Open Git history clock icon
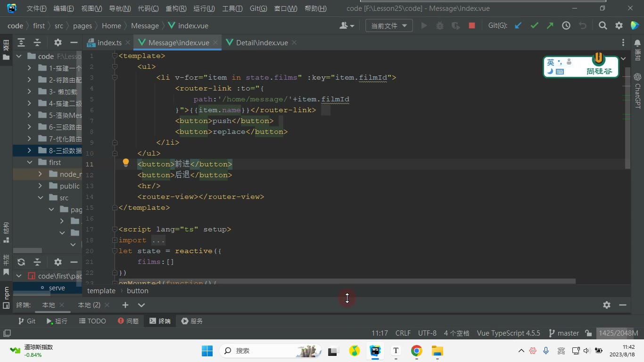 566,26
